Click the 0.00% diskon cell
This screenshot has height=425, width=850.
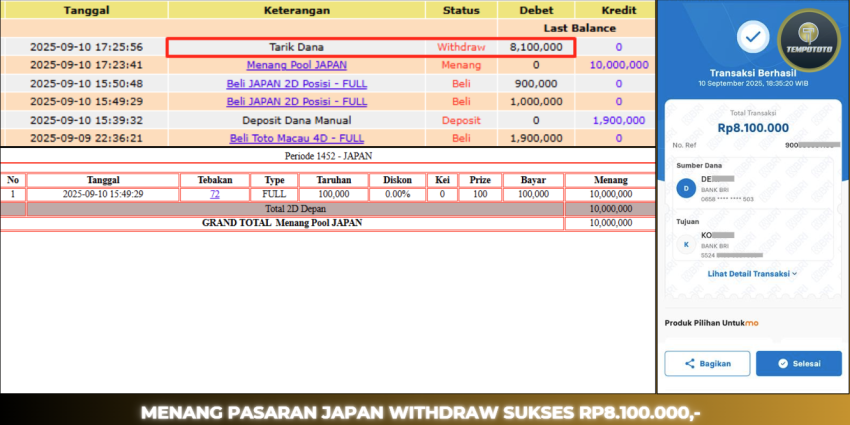click(x=397, y=194)
